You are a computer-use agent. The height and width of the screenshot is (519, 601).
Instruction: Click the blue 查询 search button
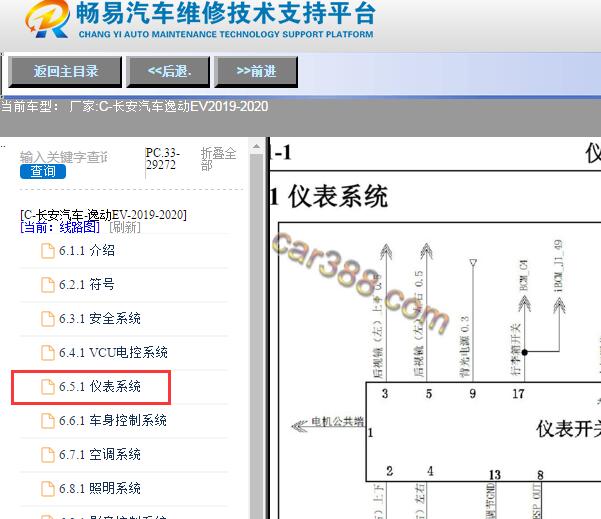tap(43, 171)
